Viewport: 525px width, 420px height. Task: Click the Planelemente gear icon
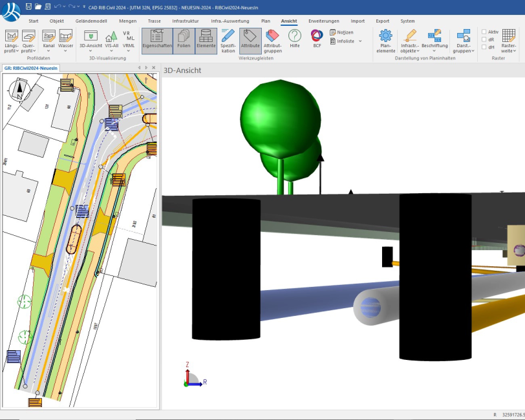pos(385,36)
